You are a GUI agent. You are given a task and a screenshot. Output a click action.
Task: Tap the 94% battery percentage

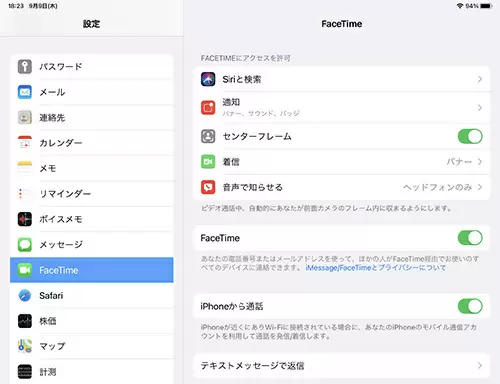coord(472,6)
